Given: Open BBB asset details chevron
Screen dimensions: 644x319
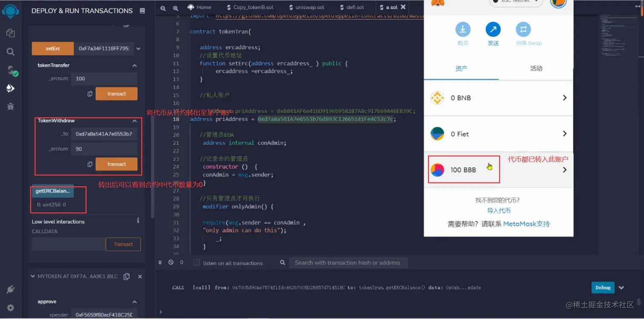Looking at the screenshot, I should click(565, 170).
